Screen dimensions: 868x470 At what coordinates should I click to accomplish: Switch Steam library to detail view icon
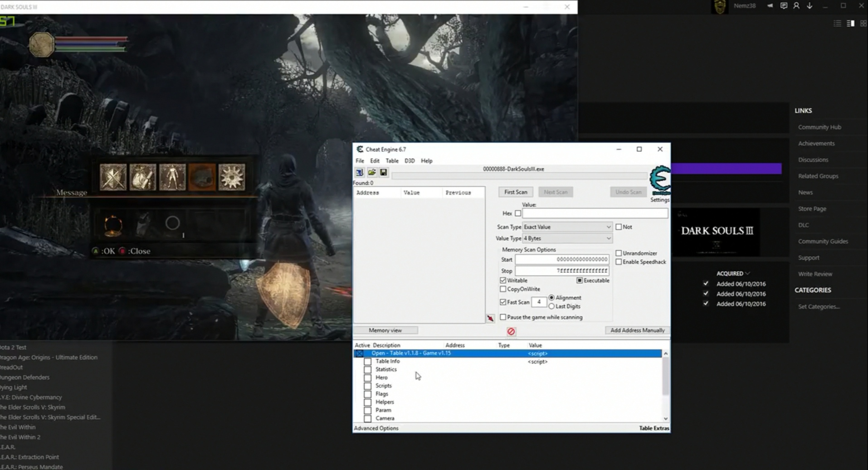coord(851,23)
